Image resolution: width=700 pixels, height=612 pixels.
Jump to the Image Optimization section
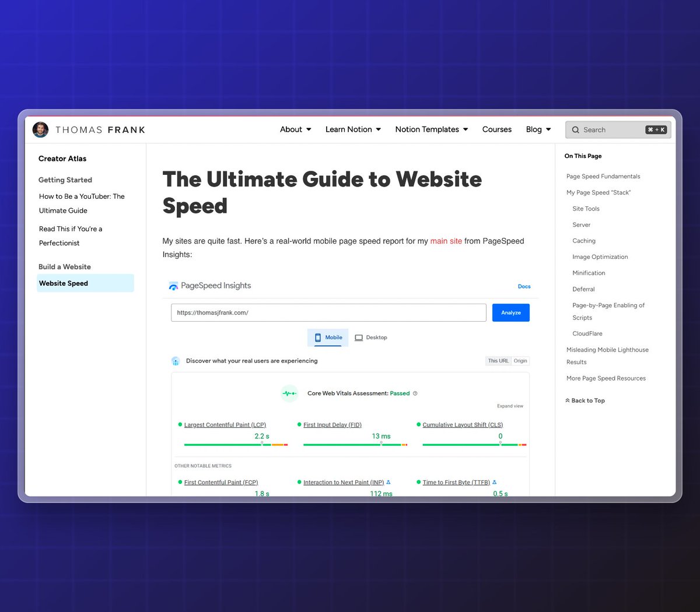click(600, 257)
